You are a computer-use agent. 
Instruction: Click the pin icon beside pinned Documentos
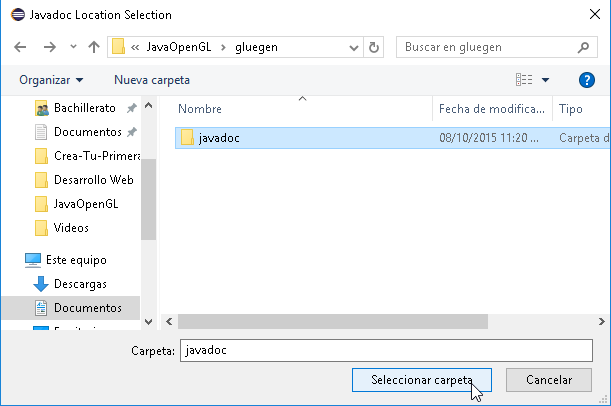point(132,132)
